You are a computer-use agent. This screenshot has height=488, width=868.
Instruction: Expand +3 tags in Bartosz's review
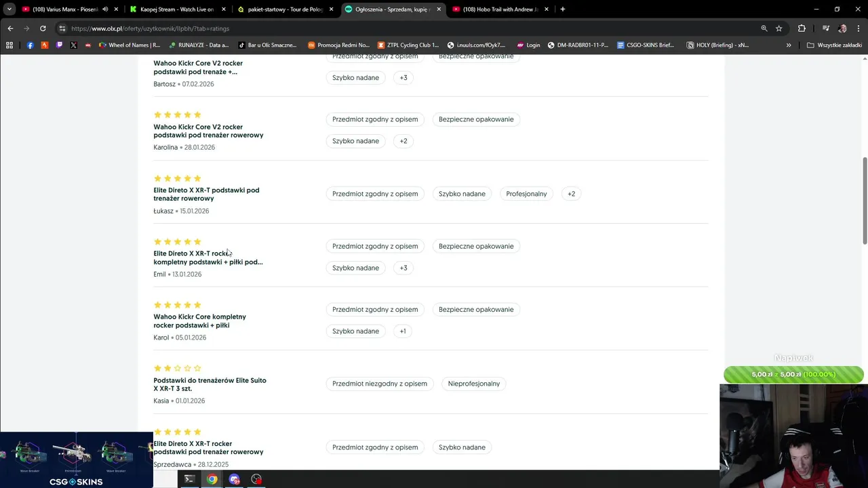(403, 78)
